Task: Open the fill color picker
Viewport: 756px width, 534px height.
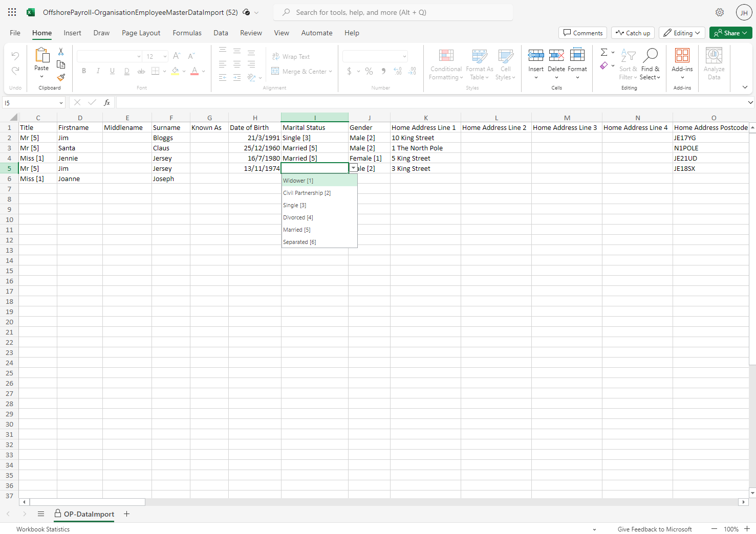Action: click(183, 71)
